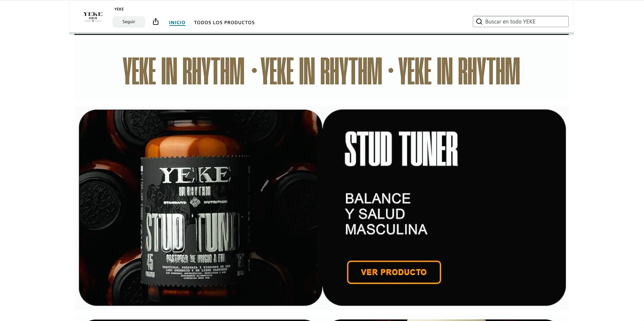Screen dimensions: 644x321
Task: Click the Balance y Salud Masculina text
Action: [386, 214]
